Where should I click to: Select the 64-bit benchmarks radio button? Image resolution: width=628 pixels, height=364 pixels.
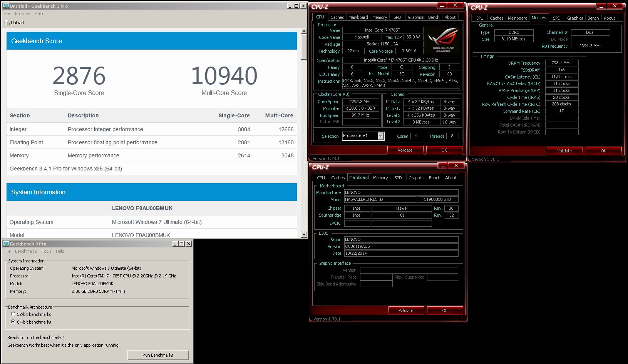13,322
